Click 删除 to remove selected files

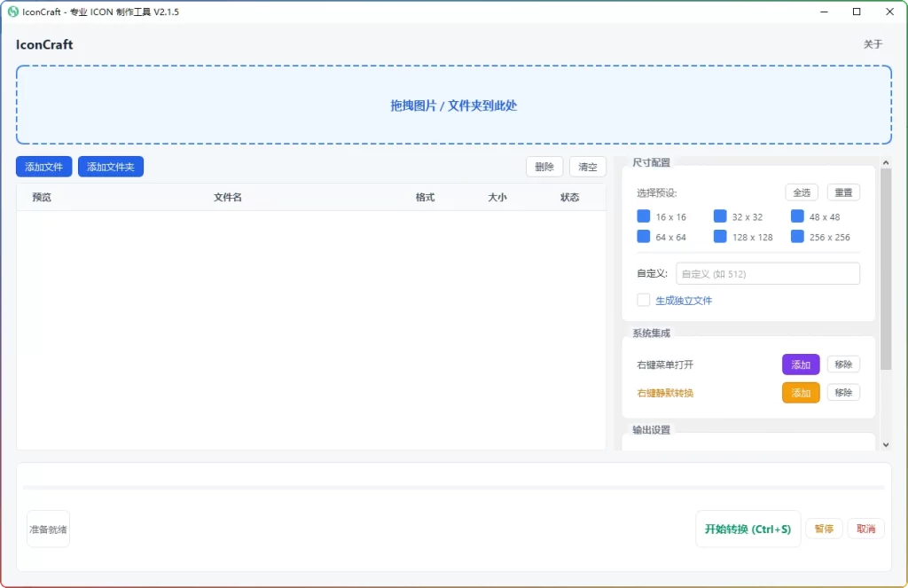(544, 166)
